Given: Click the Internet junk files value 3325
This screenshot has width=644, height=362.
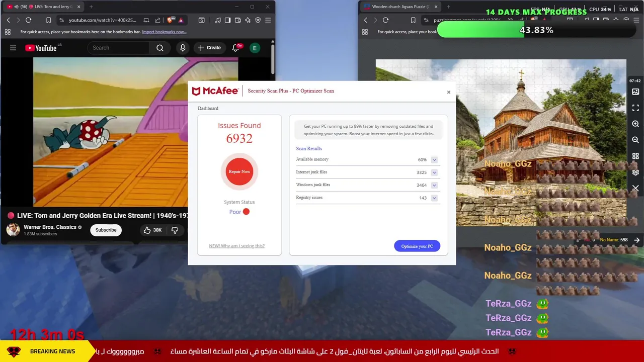Looking at the screenshot, I should 422,172.
